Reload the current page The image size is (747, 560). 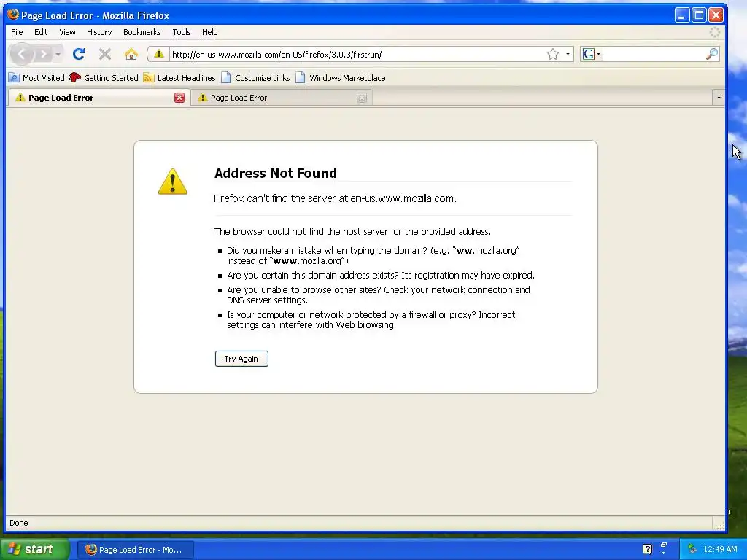coord(79,54)
